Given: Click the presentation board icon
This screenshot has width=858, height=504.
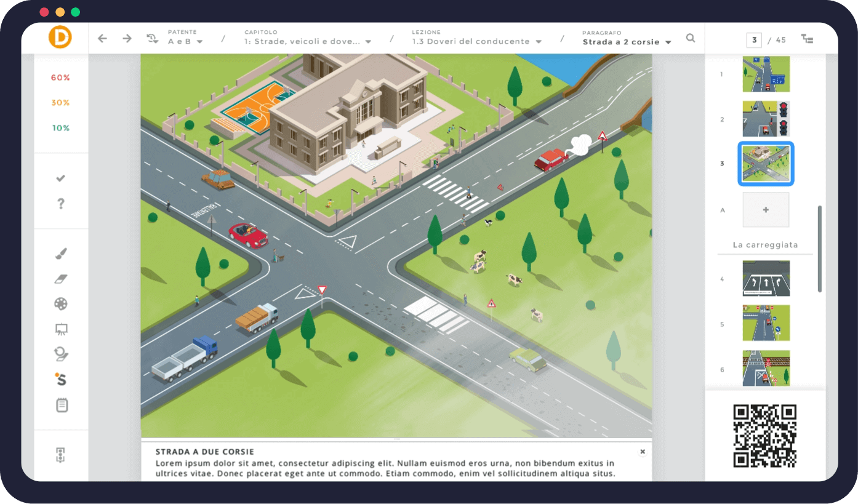Looking at the screenshot, I should click(61, 329).
